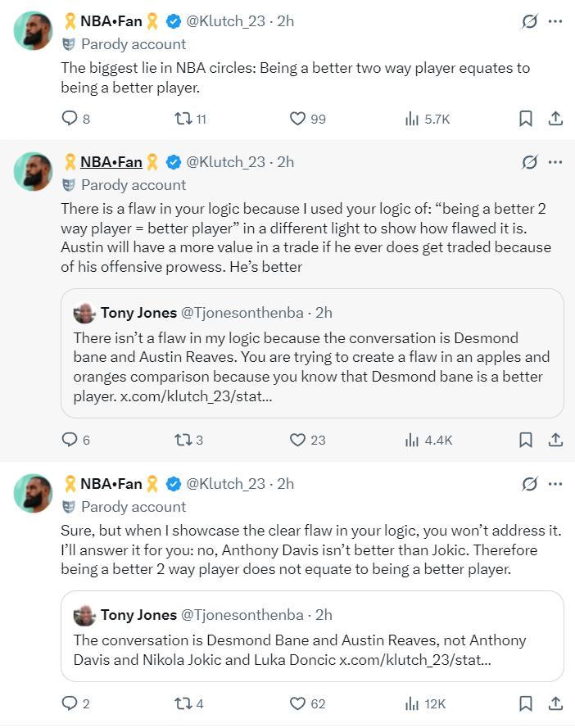The height and width of the screenshot is (728, 575).
Task: Bookmark the first tweet about two way players
Action: (x=526, y=119)
